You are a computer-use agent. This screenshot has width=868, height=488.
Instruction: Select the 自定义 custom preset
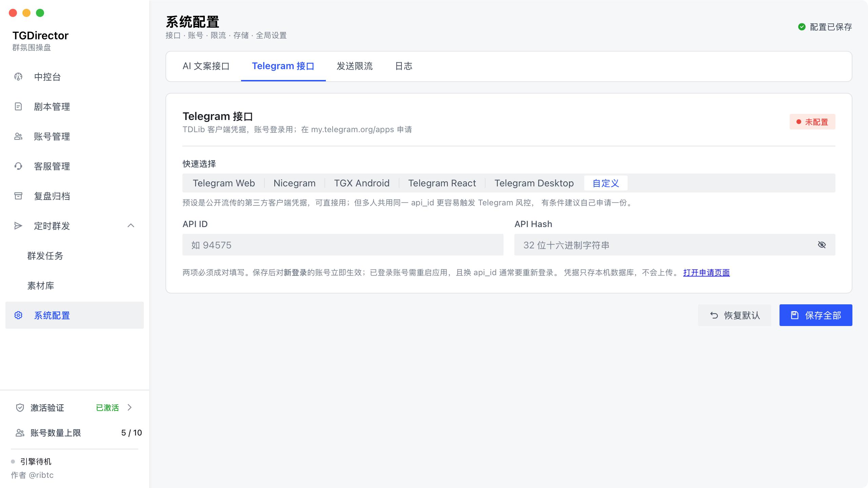[x=606, y=183]
